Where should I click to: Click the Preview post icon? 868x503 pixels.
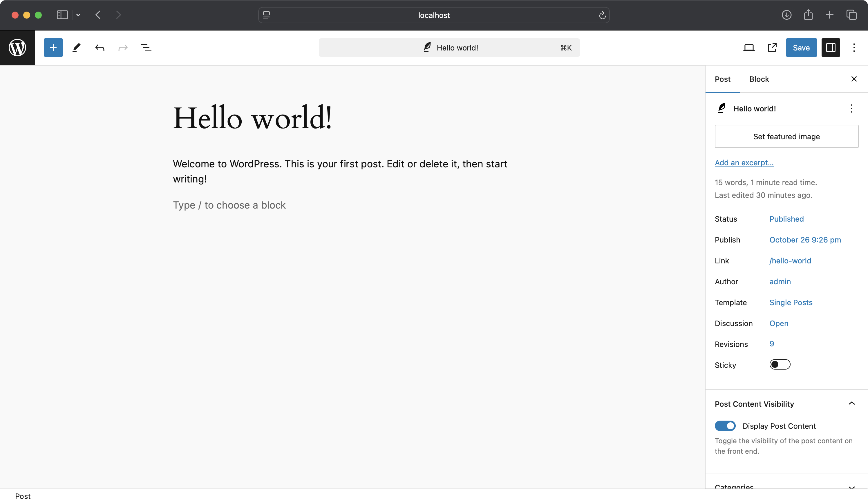click(x=772, y=47)
